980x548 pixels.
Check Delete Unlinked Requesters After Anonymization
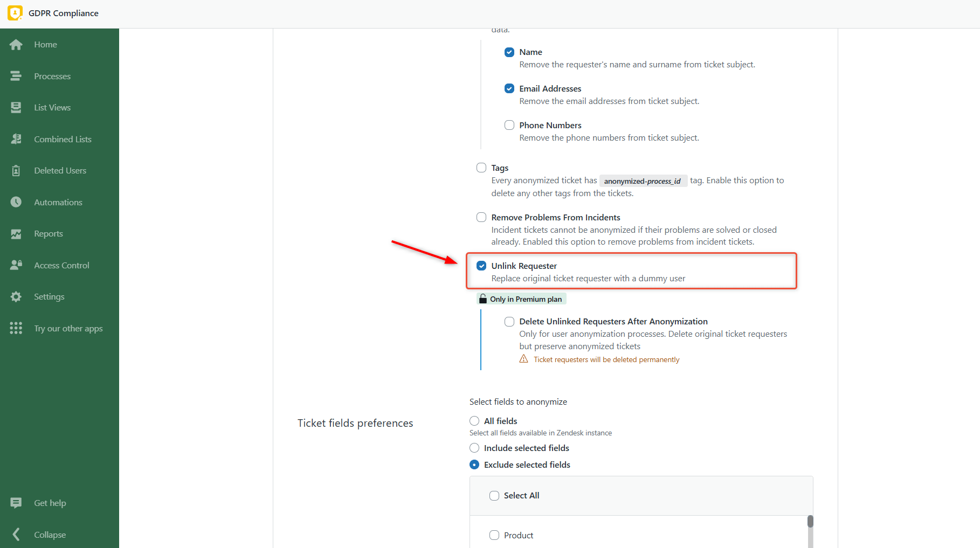point(509,321)
